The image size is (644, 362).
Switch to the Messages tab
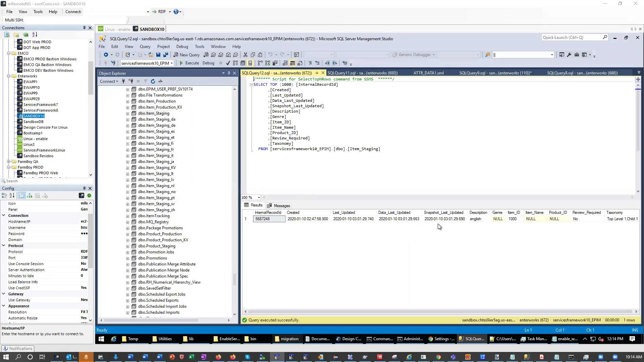[x=278, y=205]
